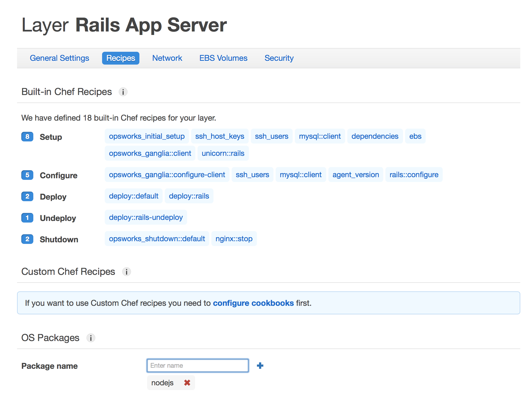Open the opsworks_ganglia::configure-client recipe
Image resolution: width=532 pixels, height=404 pixels.
(167, 175)
